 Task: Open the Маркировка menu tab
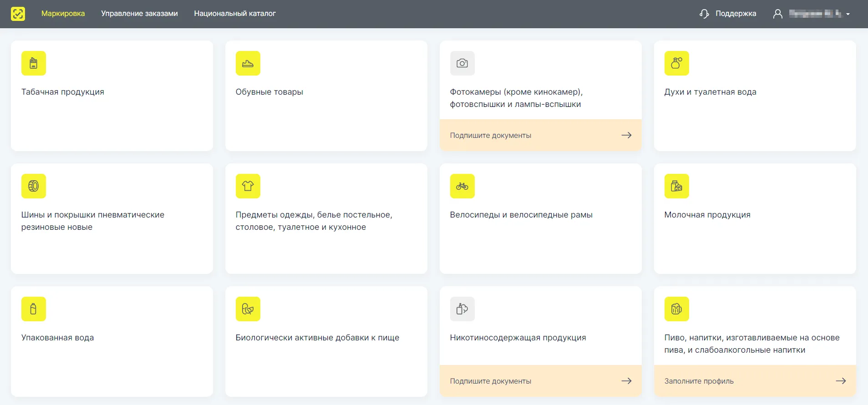coord(63,14)
